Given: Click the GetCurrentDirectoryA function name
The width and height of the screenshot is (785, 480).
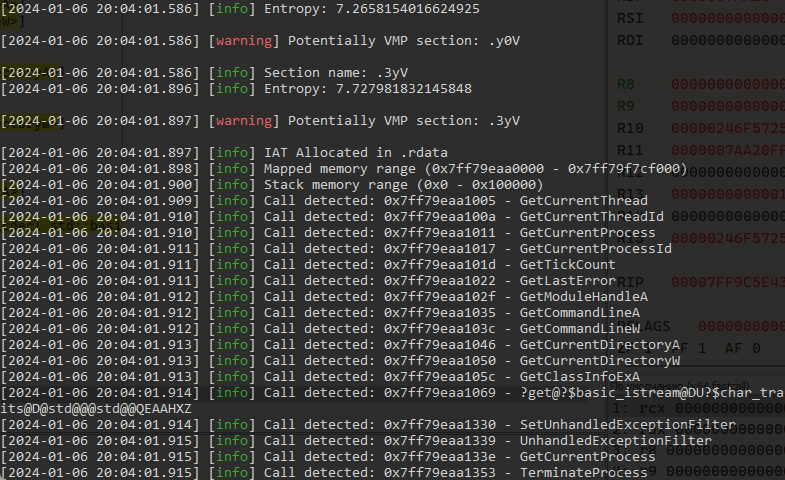Looking at the screenshot, I should click(x=600, y=345).
